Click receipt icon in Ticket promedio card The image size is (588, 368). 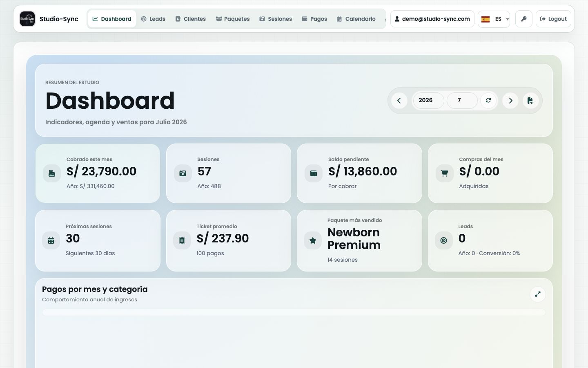[x=182, y=240]
